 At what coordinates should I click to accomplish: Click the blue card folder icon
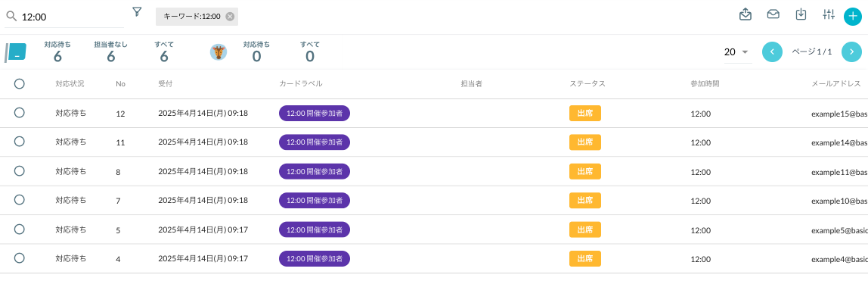(15, 53)
